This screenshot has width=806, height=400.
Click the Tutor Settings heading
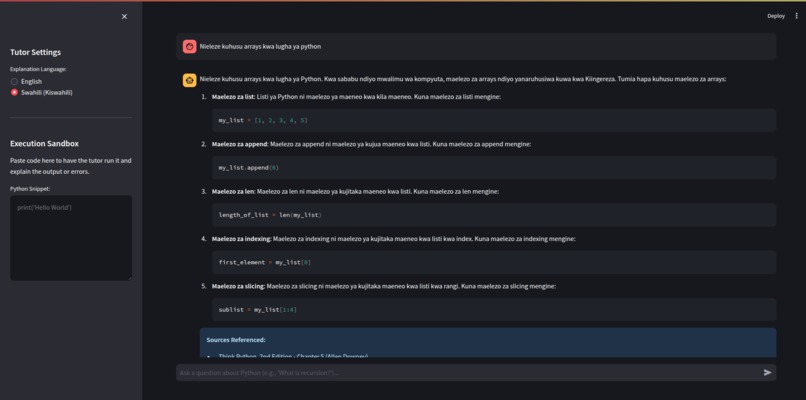(x=35, y=52)
